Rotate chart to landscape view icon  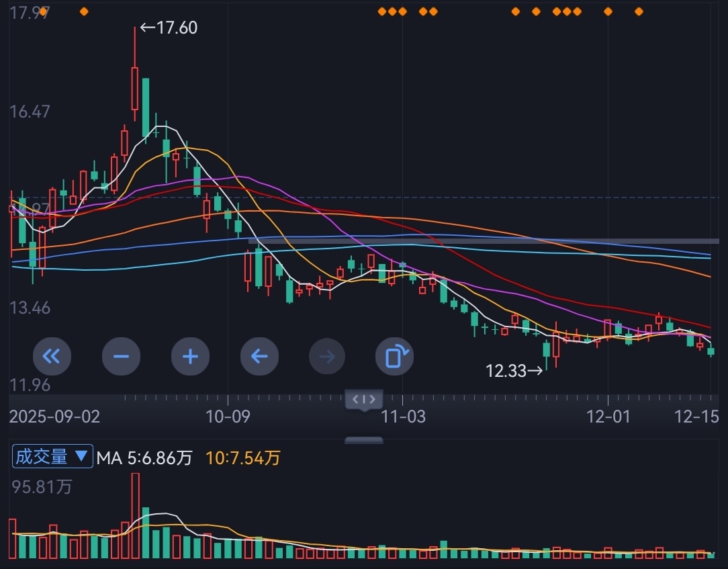point(395,356)
